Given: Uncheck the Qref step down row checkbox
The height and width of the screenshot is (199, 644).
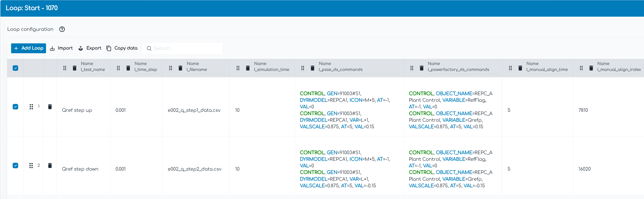Looking at the screenshot, I should (x=15, y=165).
